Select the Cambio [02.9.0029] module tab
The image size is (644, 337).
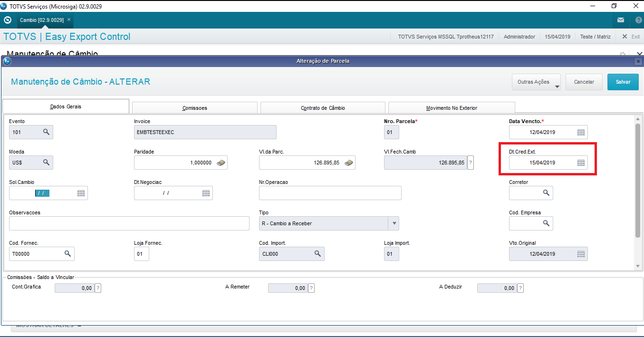(42, 20)
